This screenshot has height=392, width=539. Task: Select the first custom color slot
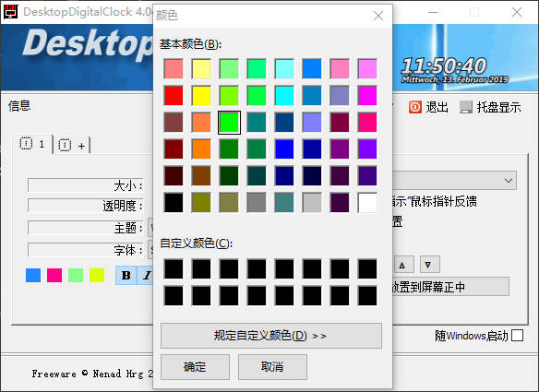(174, 268)
